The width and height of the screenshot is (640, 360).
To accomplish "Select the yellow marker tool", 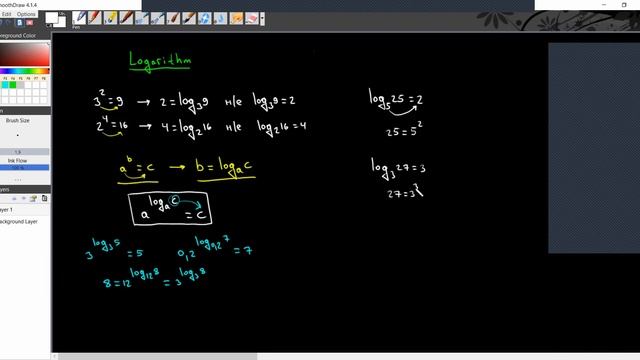I will pos(110,18).
